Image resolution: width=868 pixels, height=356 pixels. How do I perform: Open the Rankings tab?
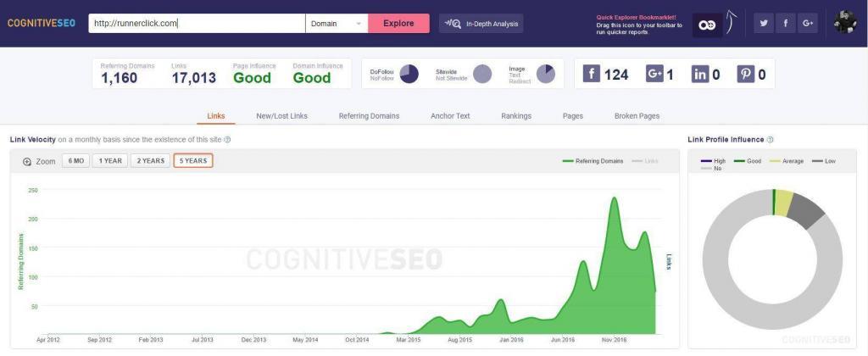(516, 116)
